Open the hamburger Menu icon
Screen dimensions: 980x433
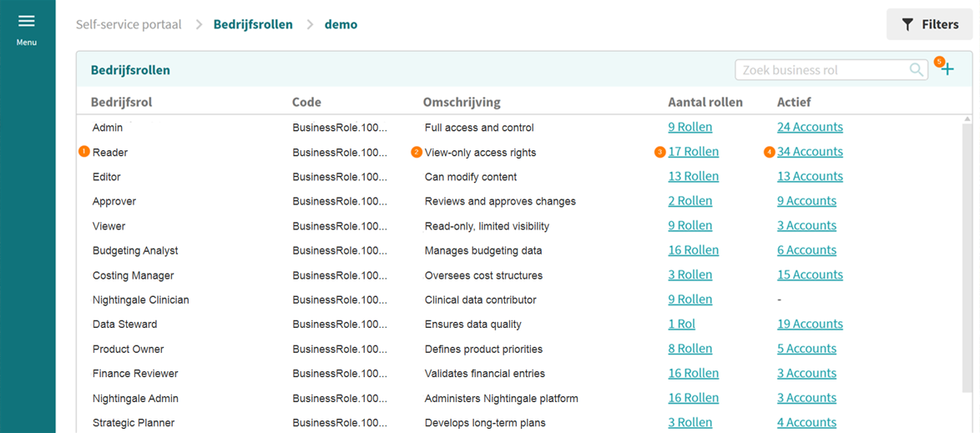pyautogui.click(x=27, y=22)
